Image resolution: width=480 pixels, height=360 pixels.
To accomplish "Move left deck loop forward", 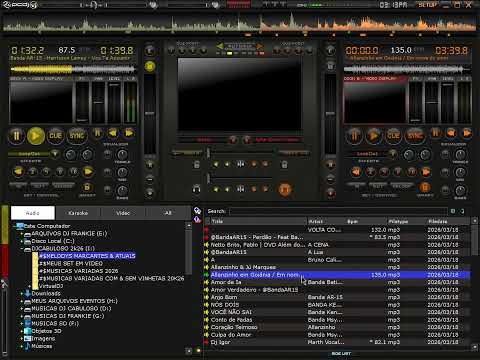I will (x=88, y=172).
